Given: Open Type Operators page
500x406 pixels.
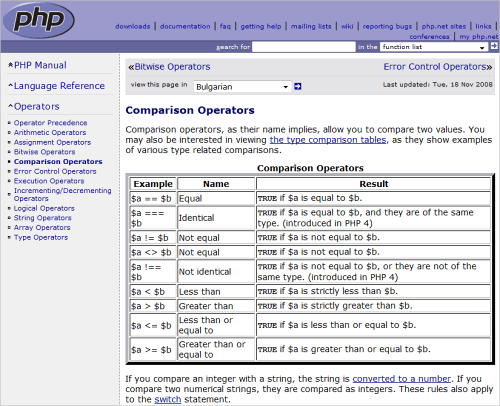Looking at the screenshot, I should (41, 237).
